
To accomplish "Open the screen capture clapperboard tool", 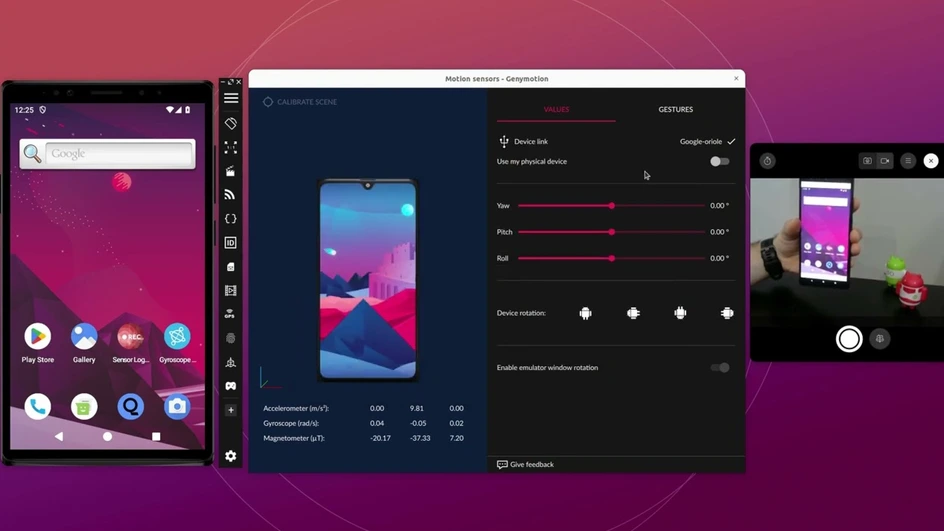I will (x=231, y=171).
